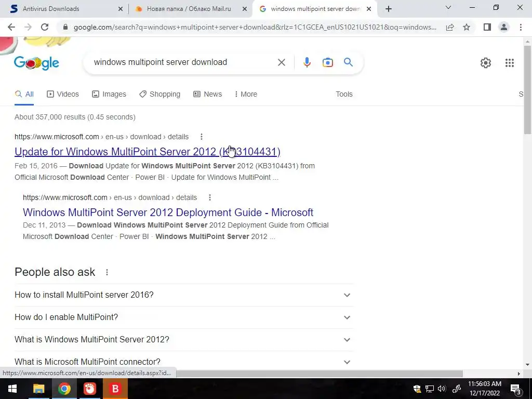Image resolution: width=532 pixels, height=399 pixels.
Task: Open the red-and-white round taskbar app
Action: (x=89, y=389)
